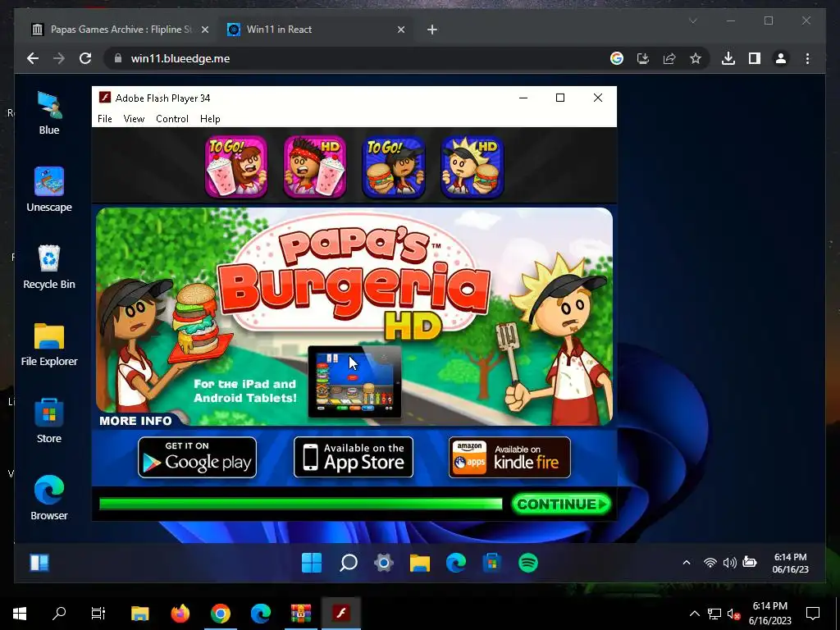Open the Chrome three-dot menu

click(807, 58)
